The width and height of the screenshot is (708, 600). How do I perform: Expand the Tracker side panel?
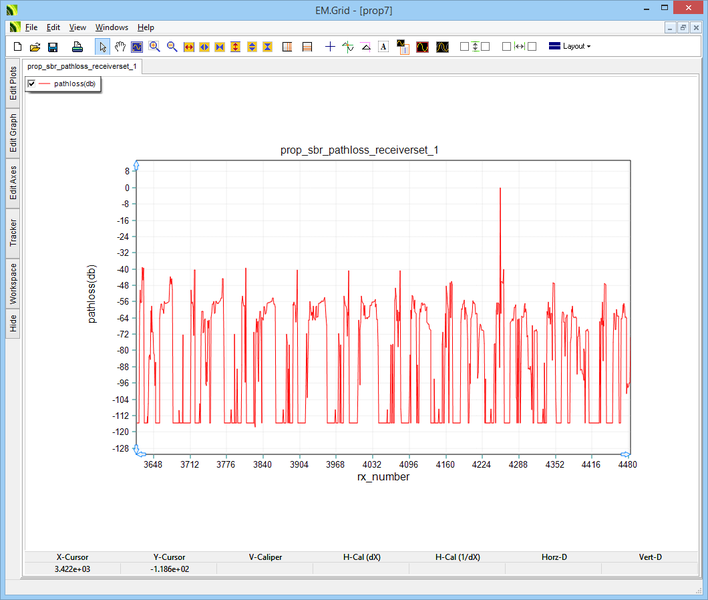click(x=12, y=233)
